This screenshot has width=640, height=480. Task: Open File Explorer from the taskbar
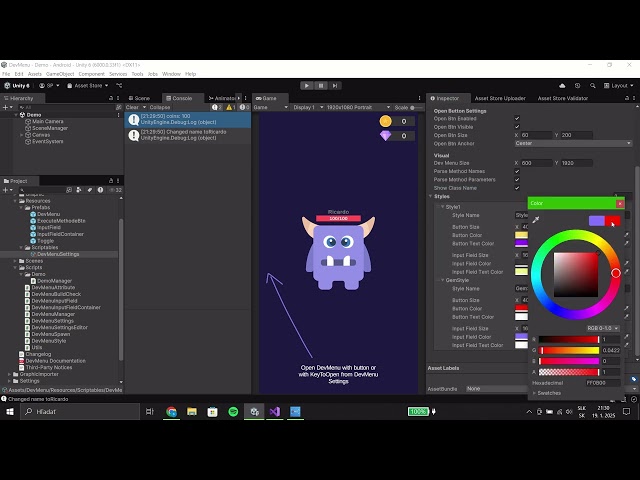pos(192,412)
